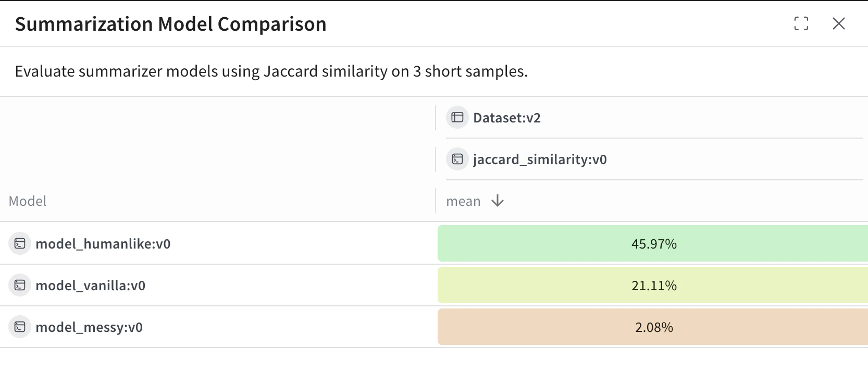Click the model_messy:v0 row icon

click(x=20, y=327)
